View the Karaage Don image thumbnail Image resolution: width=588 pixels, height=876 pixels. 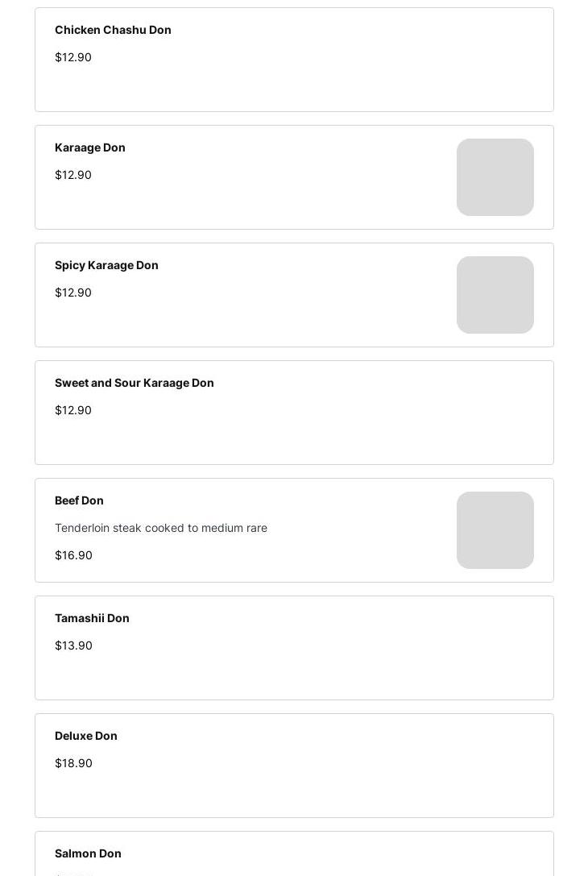(x=495, y=177)
